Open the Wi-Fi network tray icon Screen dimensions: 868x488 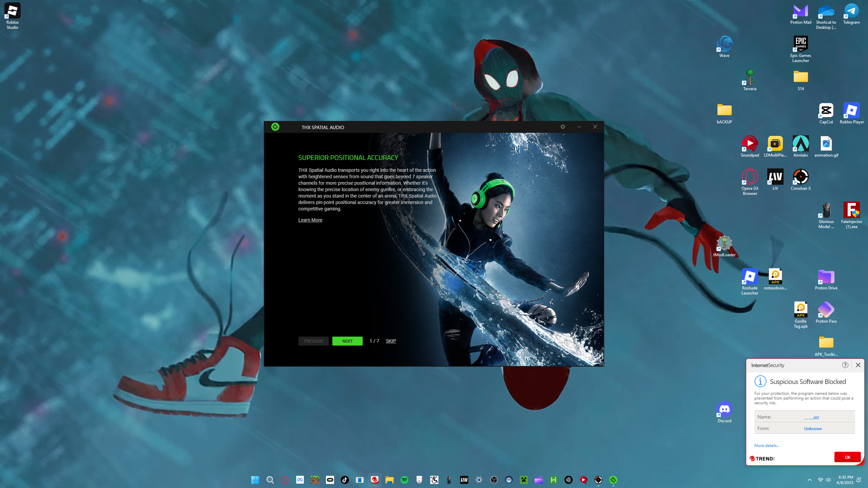pos(820,480)
